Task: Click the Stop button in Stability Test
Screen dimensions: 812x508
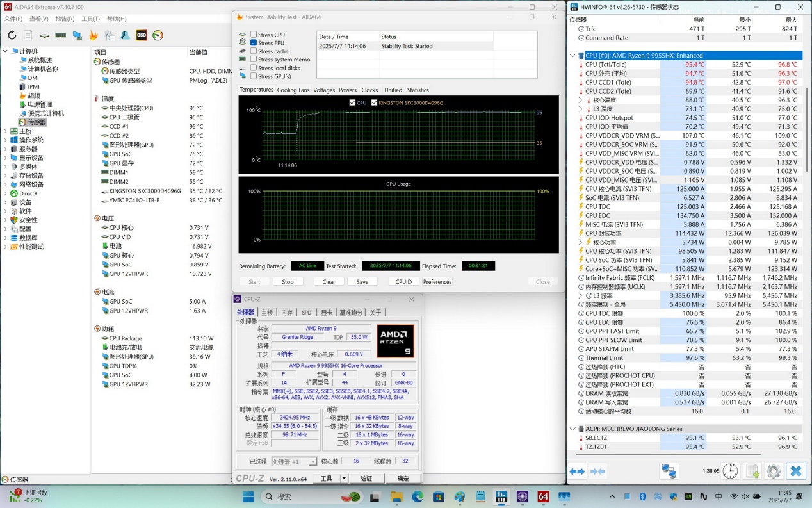Action: [288, 282]
